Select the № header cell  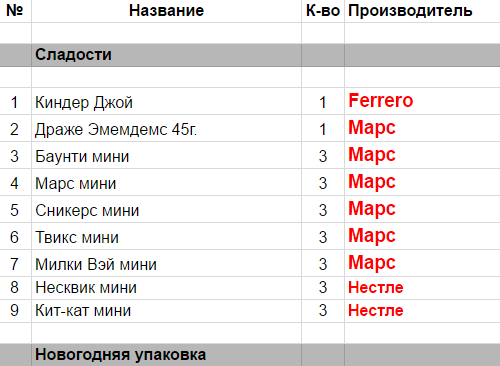(15, 11)
